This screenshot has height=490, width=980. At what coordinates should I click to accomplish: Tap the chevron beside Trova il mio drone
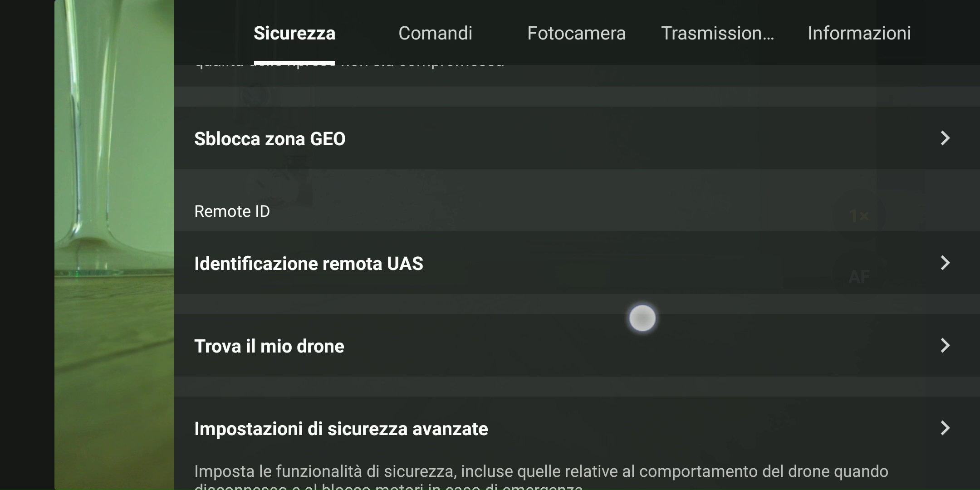click(x=945, y=345)
